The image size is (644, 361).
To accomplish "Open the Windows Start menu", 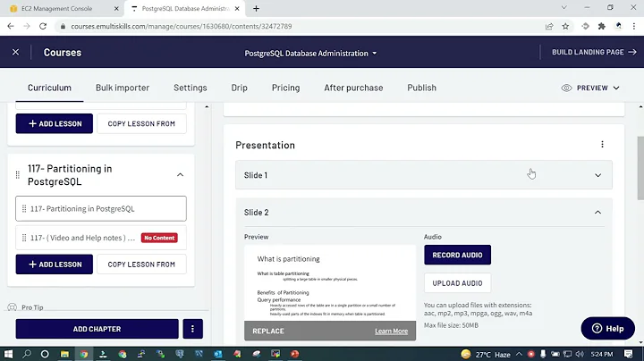I will (8, 354).
